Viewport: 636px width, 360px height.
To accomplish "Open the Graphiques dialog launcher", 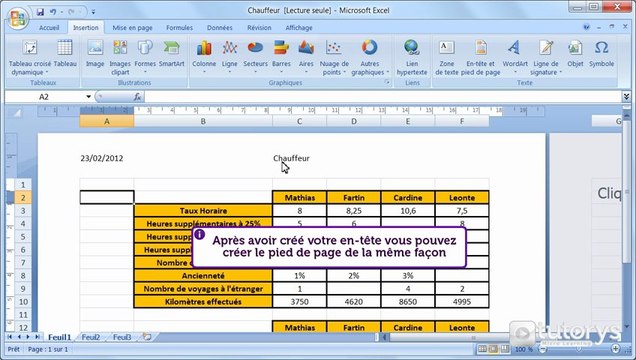I will pos(387,82).
